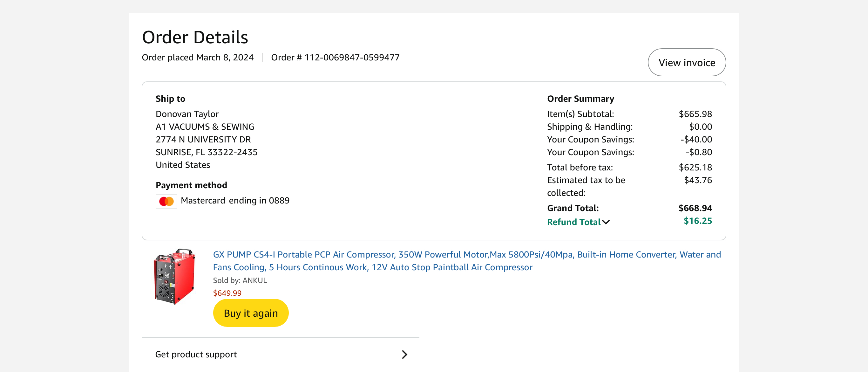The image size is (868, 372).
Task: Click the Sold by ANKUL text
Action: (x=240, y=280)
